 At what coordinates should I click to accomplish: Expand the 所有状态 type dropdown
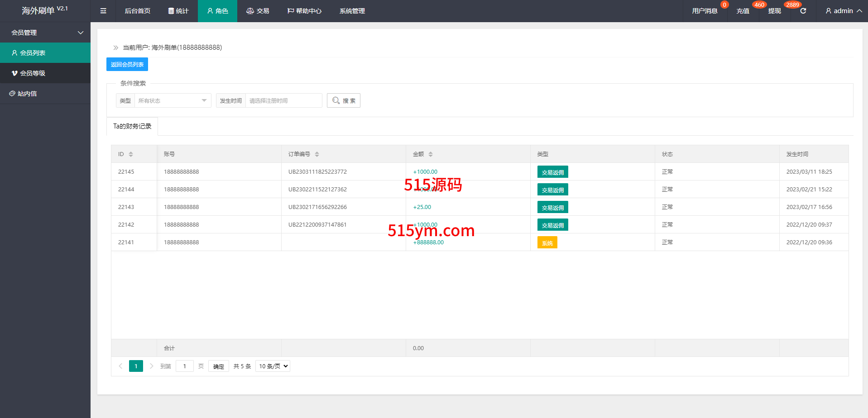click(x=173, y=100)
